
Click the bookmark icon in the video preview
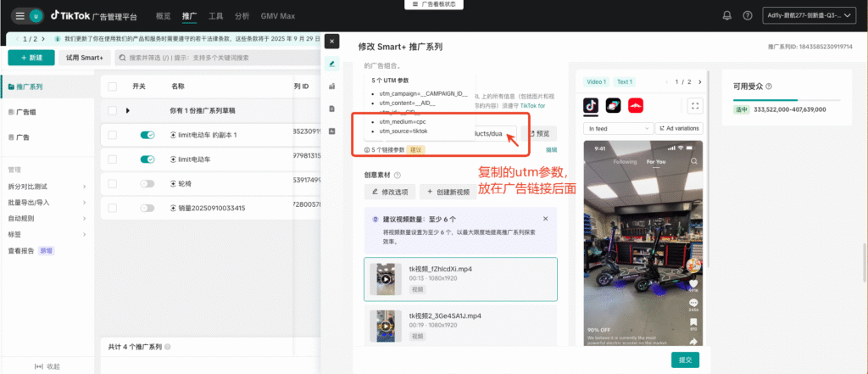point(693,322)
